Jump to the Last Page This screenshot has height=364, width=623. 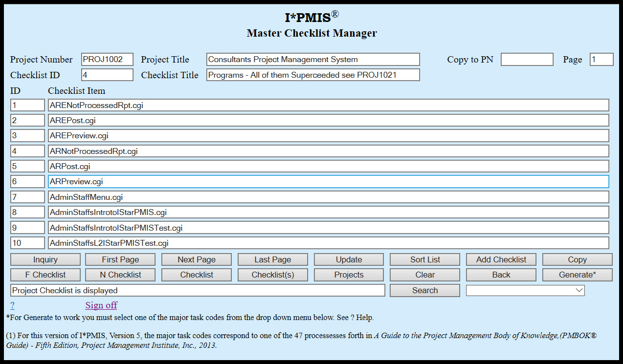[x=272, y=259]
